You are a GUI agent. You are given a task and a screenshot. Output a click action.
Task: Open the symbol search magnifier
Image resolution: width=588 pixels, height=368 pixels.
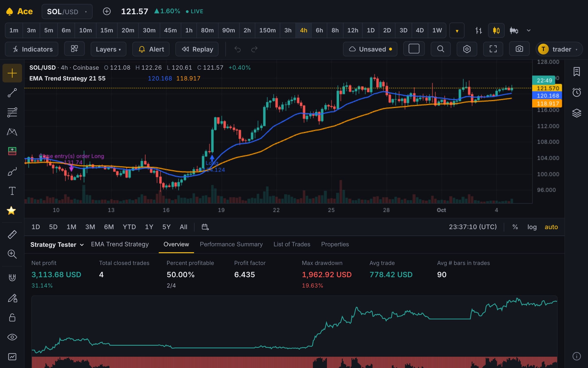click(441, 49)
